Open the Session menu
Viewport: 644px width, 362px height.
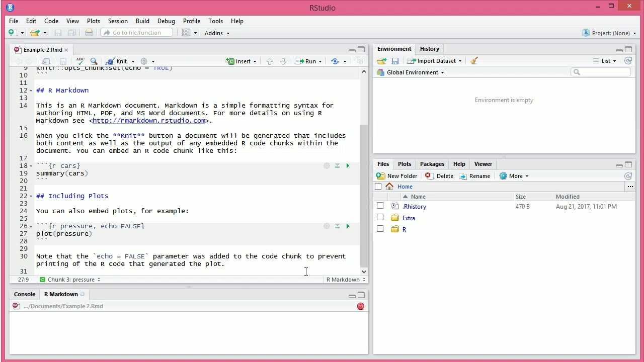(x=118, y=21)
